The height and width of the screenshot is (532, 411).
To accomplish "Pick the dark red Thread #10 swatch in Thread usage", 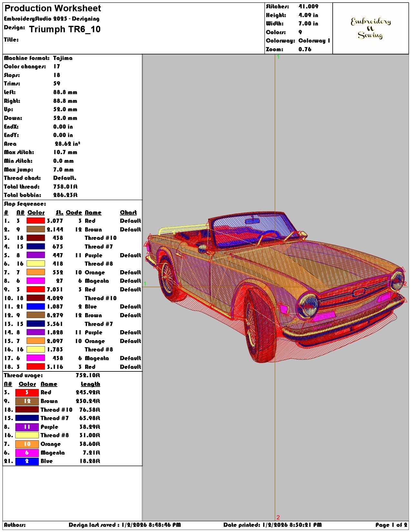I will (x=27, y=409).
